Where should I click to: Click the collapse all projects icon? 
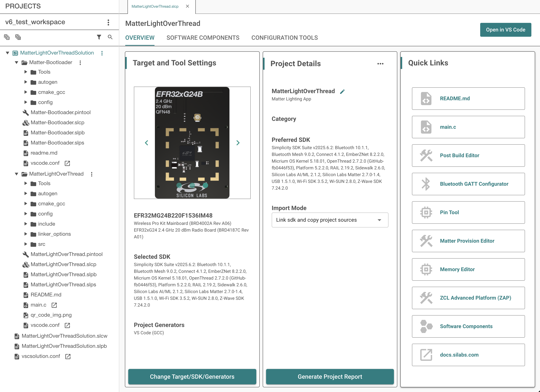(x=7, y=37)
